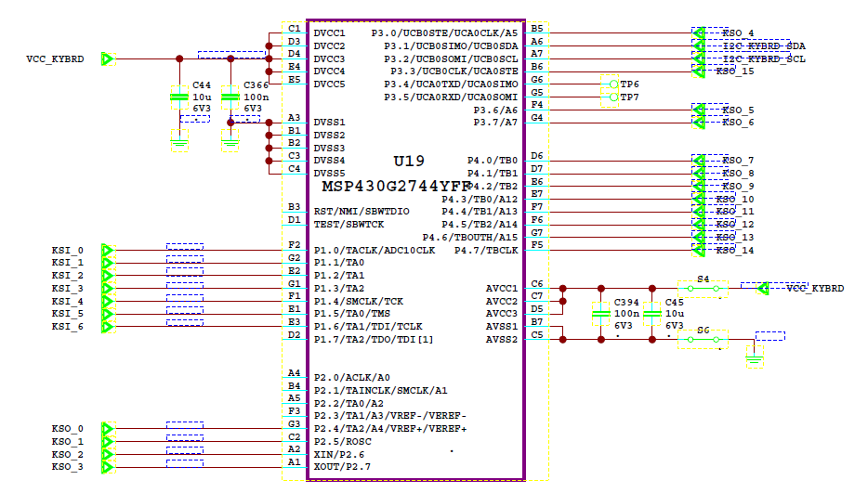868x493 pixels.
Task: Select the KSO_0 port arrow
Action: pyautogui.click(x=108, y=429)
